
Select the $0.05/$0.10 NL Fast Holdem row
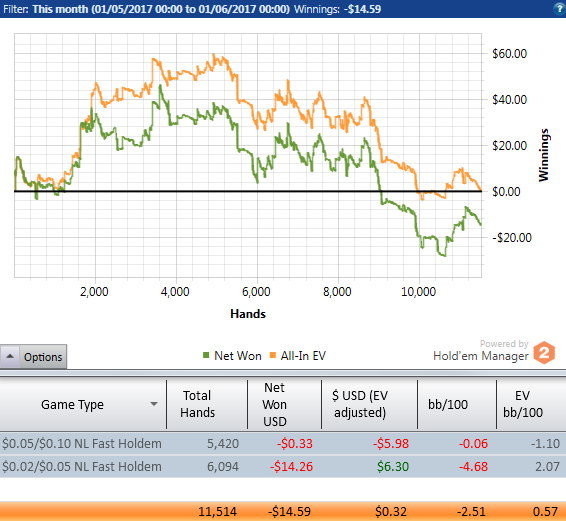pos(283,443)
